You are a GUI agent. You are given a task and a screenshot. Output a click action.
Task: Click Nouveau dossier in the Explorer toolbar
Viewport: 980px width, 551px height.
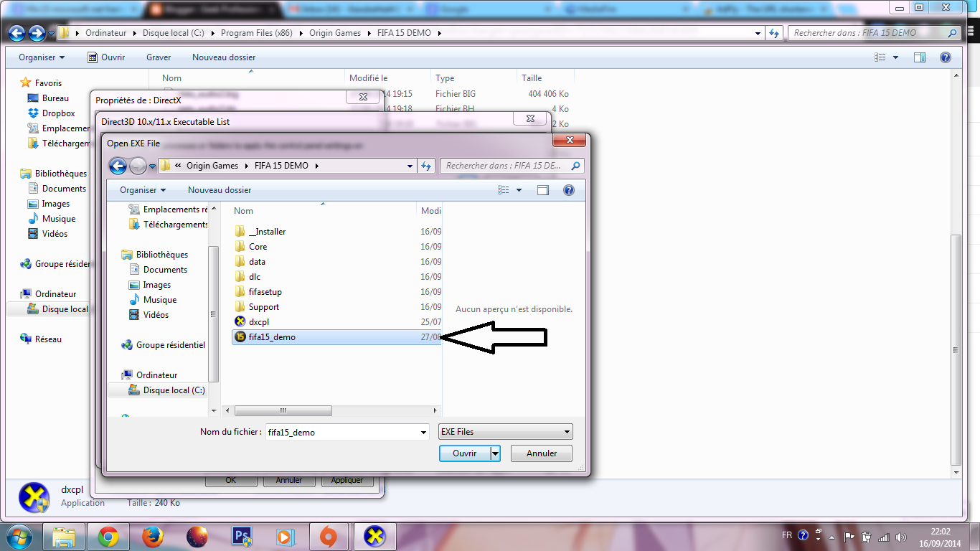pos(224,57)
